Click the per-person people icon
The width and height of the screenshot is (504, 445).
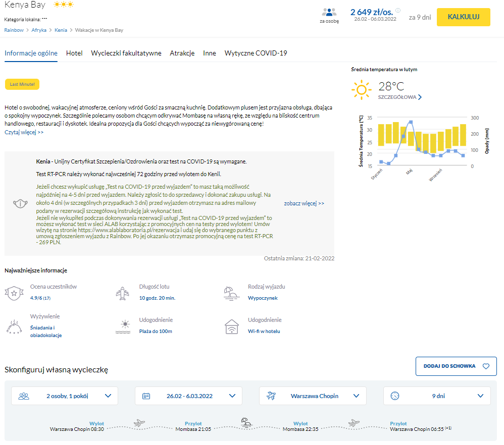[x=329, y=13]
